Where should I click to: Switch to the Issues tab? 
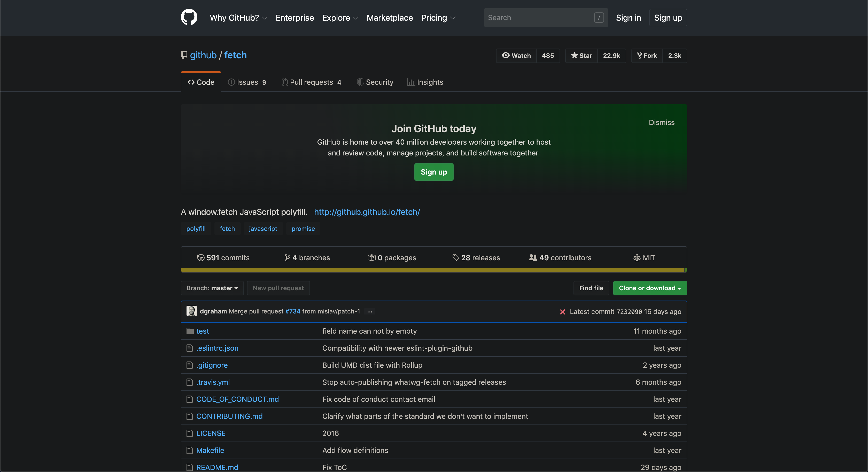(x=247, y=82)
